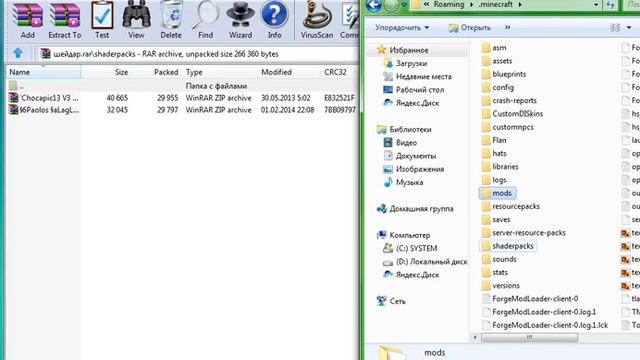Image resolution: width=640 pixels, height=360 pixels.
Task: Click the Test archive icon
Action: click(102, 20)
